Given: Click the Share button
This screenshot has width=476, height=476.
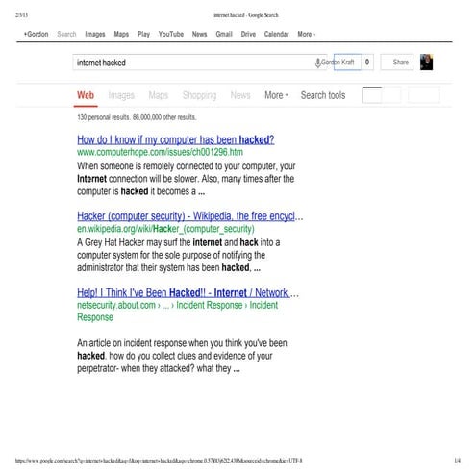Looking at the screenshot, I should coord(397,63).
